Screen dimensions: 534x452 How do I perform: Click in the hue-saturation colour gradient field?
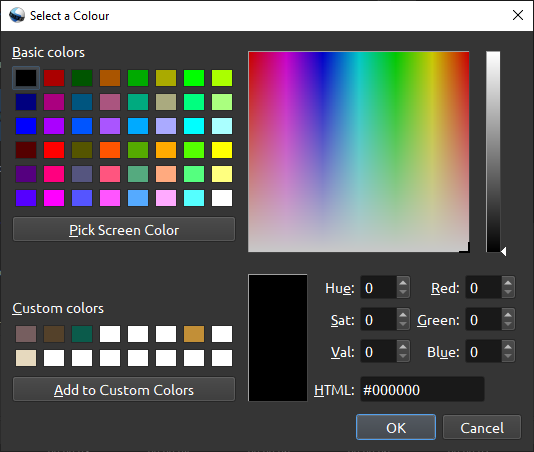click(x=359, y=152)
